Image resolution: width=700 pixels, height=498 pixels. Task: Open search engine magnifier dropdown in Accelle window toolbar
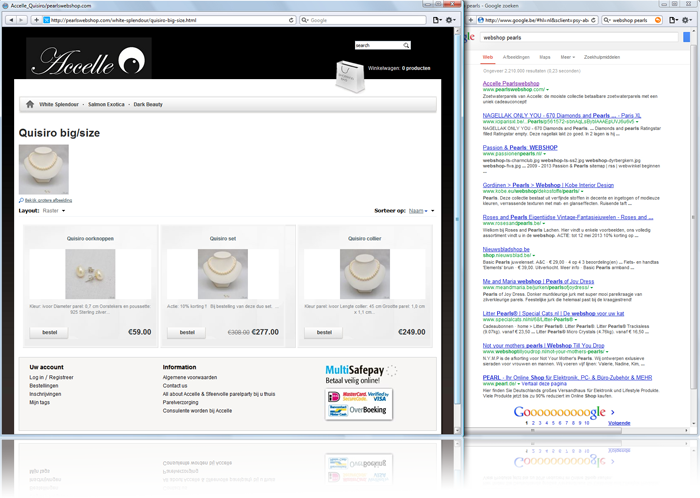(x=305, y=20)
